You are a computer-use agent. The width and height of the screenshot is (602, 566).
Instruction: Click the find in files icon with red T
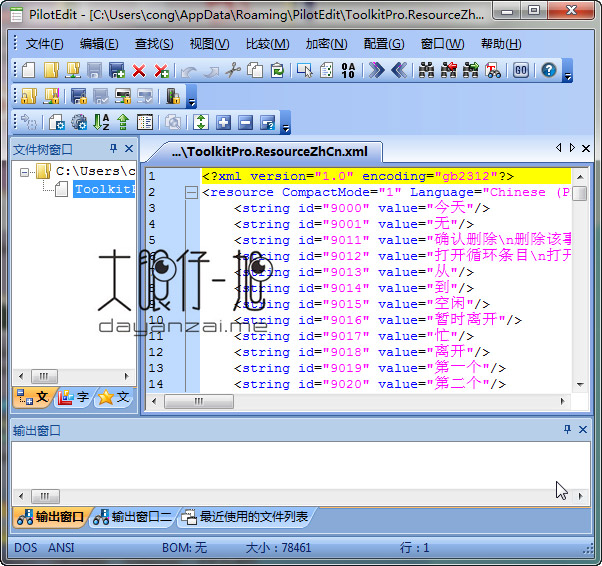pyautogui.click(x=493, y=70)
